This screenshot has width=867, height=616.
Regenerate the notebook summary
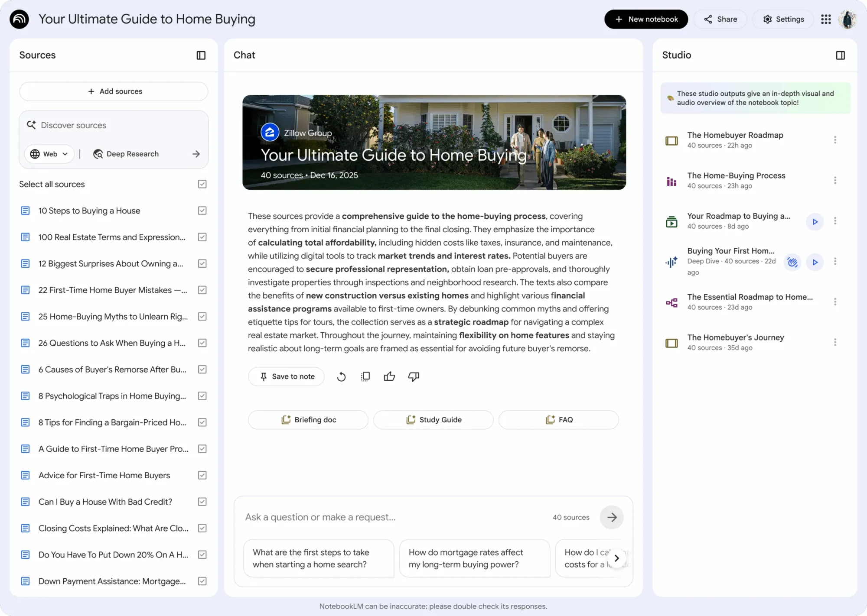(341, 376)
